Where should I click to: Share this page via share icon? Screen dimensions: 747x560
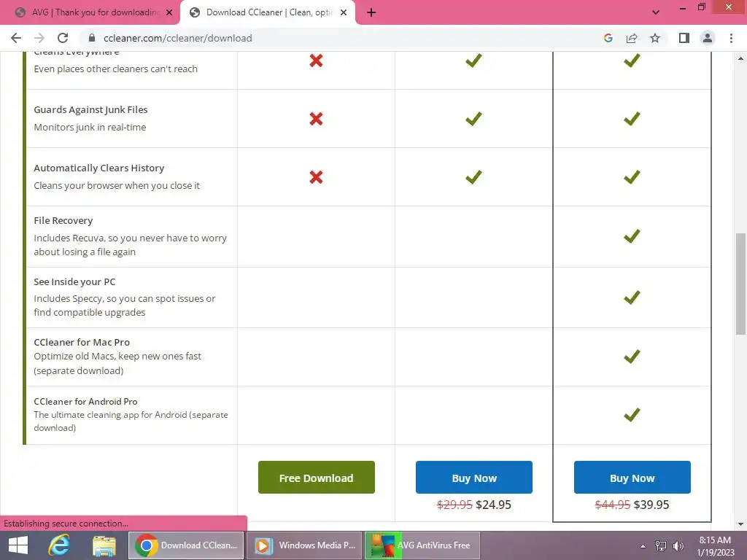click(x=632, y=38)
